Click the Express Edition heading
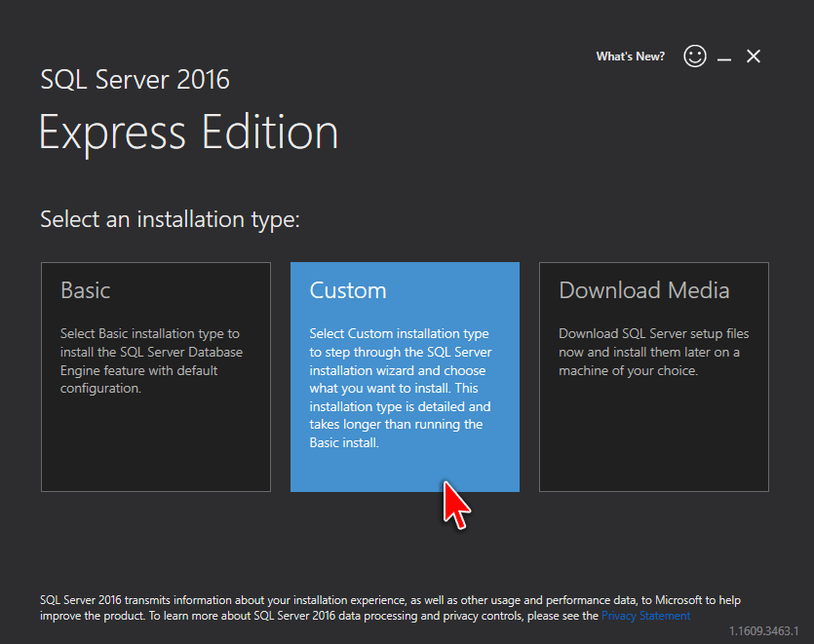This screenshot has height=644, width=814. [x=189, y=133]
